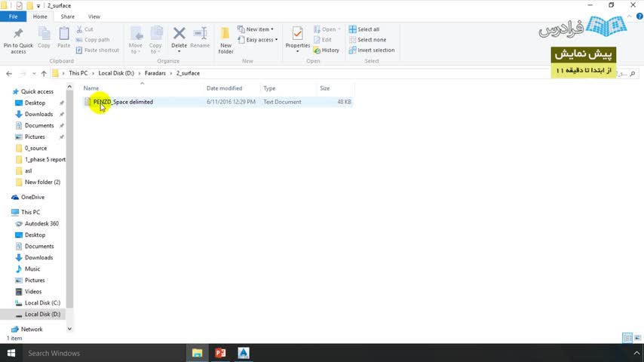Open Videos under This PC
Image resolution: width=644 pixels, height=362 pixels.
(33, 291)
